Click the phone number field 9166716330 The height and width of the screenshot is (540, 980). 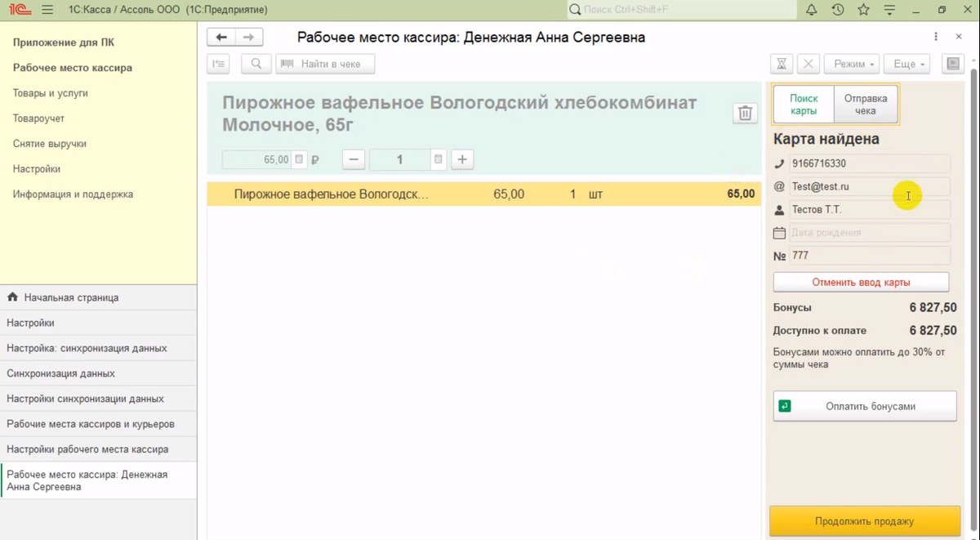[870, 163]
